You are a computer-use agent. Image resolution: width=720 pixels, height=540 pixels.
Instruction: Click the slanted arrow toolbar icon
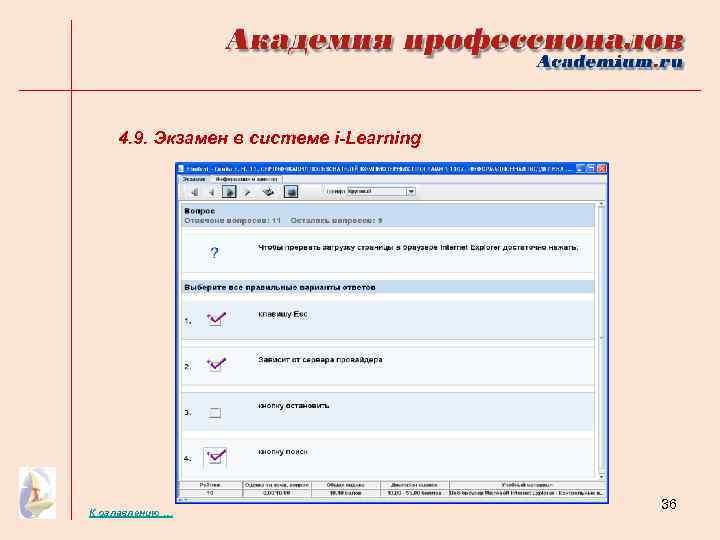(x=248, y=192)
